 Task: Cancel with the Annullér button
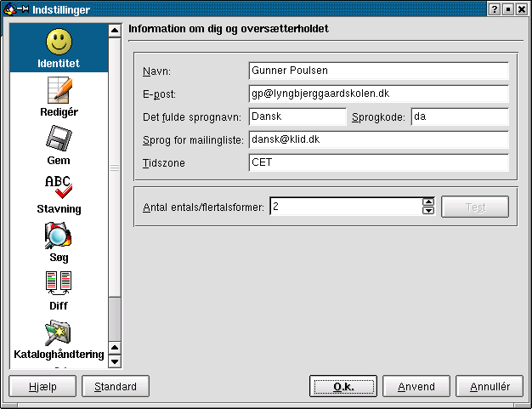490,386
